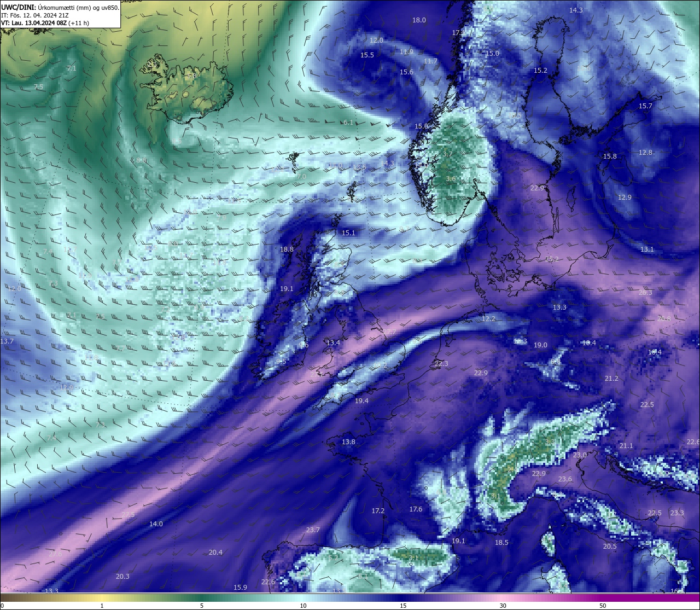
Task: Click the 30 tick on the color scale
Action: 503,606
